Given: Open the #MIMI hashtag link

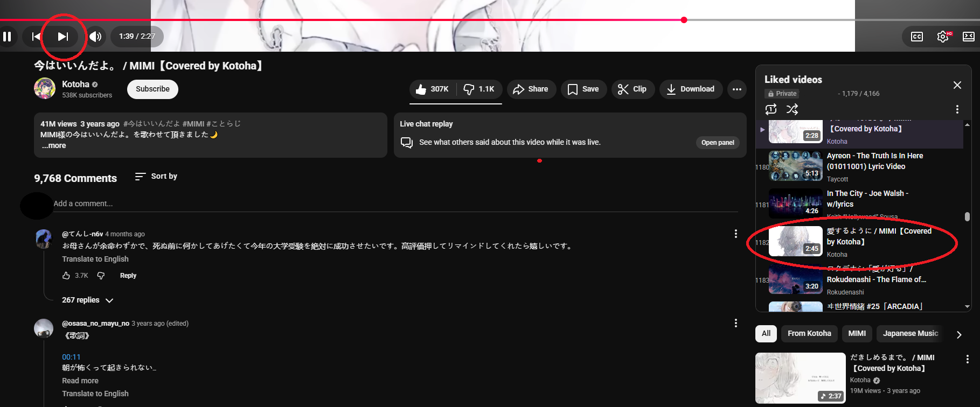Looking at the screenshot, I should [x=193, y=124].
